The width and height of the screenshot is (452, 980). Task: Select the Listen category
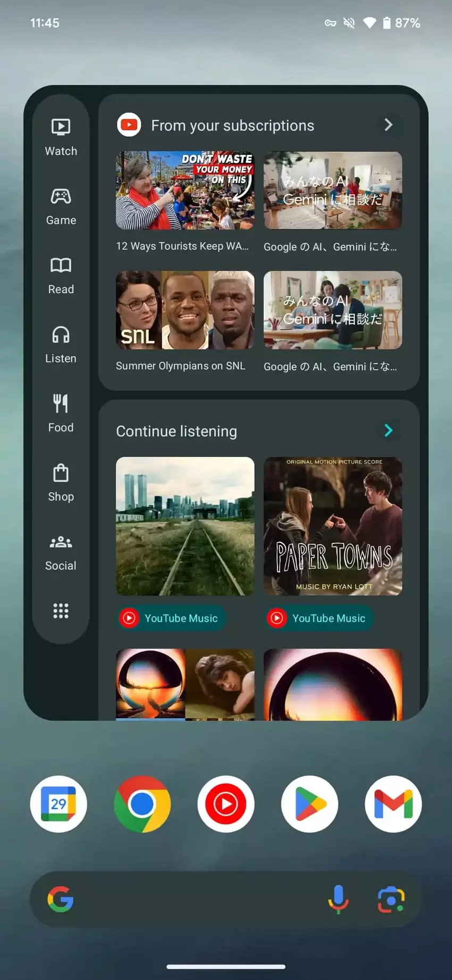[x=61, y=345]
